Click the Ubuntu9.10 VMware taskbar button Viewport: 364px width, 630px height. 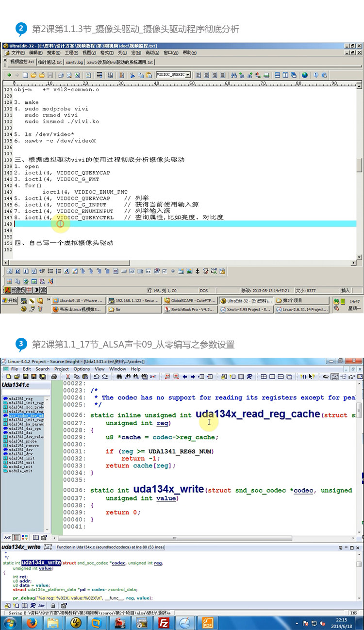pos(78,301)
